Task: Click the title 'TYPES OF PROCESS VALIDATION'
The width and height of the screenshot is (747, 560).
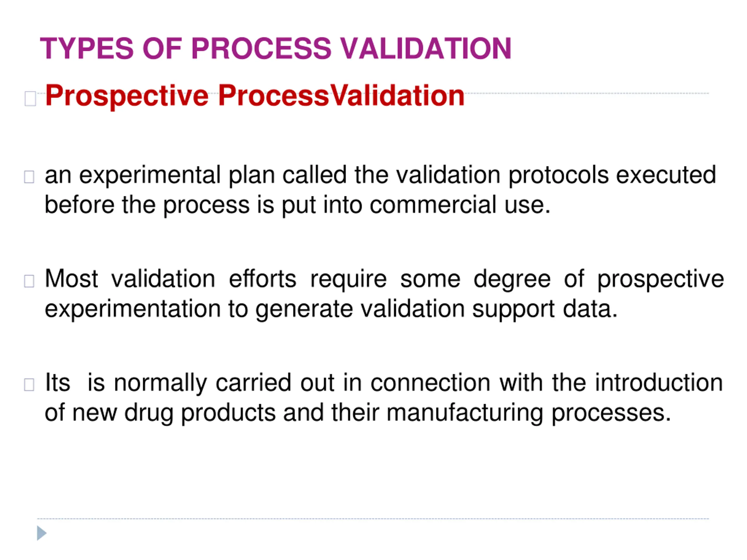Action: click(275, 49)
